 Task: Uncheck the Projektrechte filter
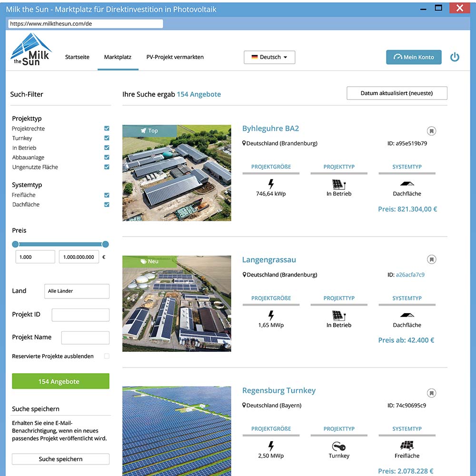pyautogui.click(x=107, y=129)
